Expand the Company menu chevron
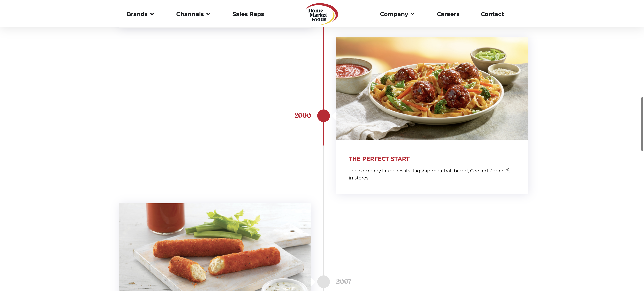This screenshot has height=291, width=644. coord(413,14)
